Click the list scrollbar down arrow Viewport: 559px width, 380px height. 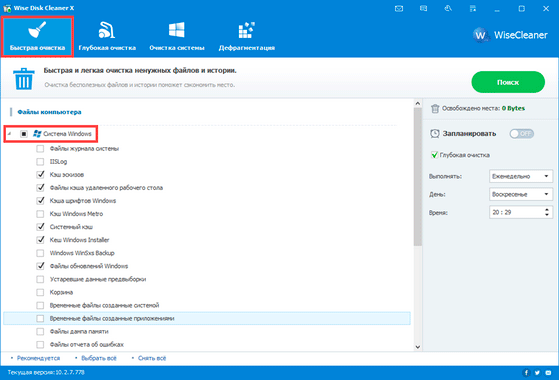pos(418,347)
